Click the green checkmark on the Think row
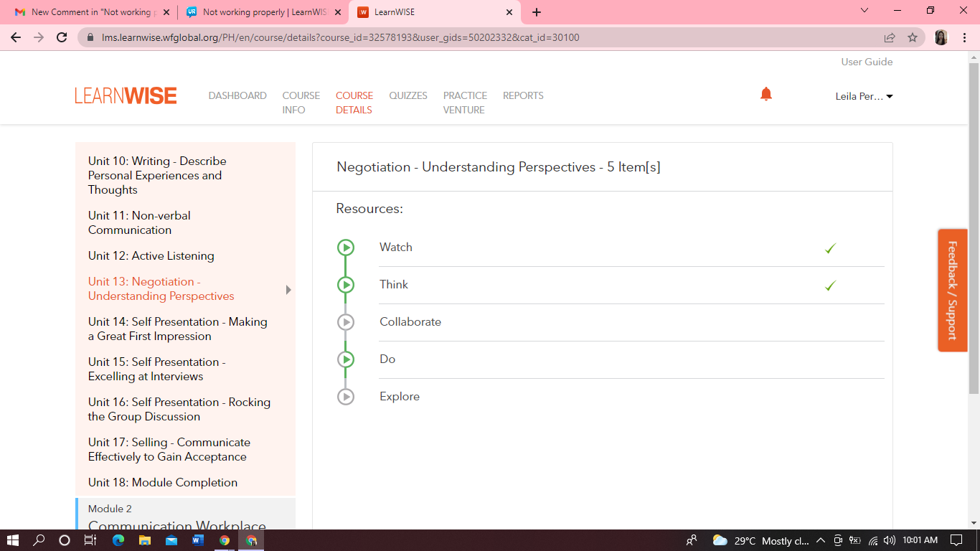Viewport: 980px width, 551px height. (830, 286)
